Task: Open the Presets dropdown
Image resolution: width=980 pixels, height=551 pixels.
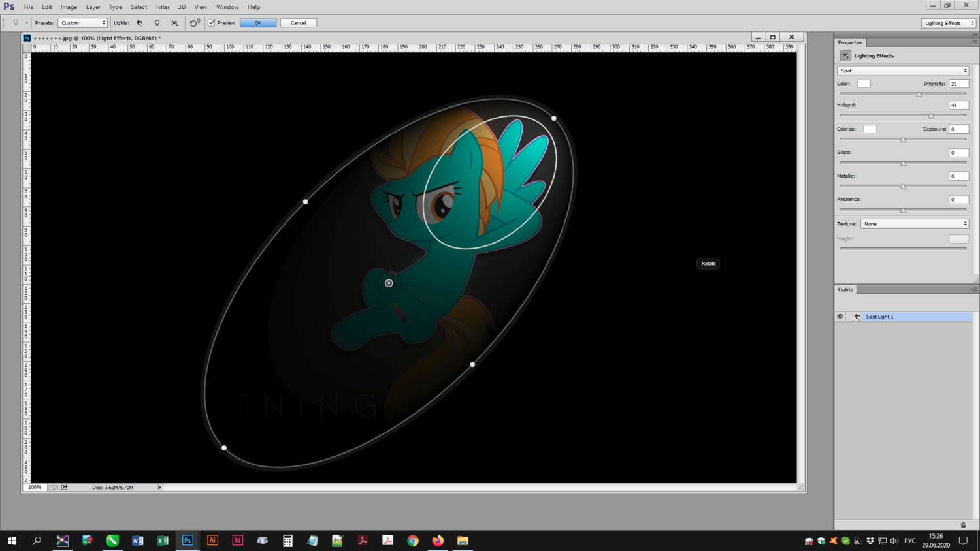Action: [x=82, y=23]
